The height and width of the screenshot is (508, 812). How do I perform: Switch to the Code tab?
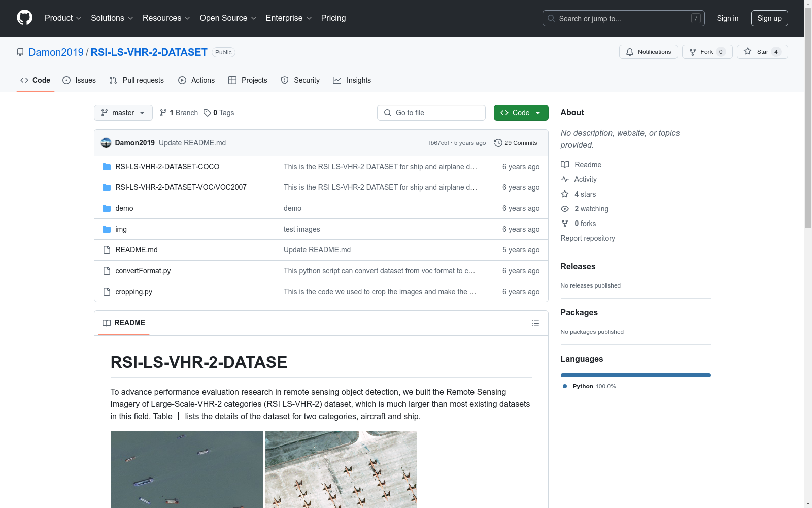coord(36,80)
